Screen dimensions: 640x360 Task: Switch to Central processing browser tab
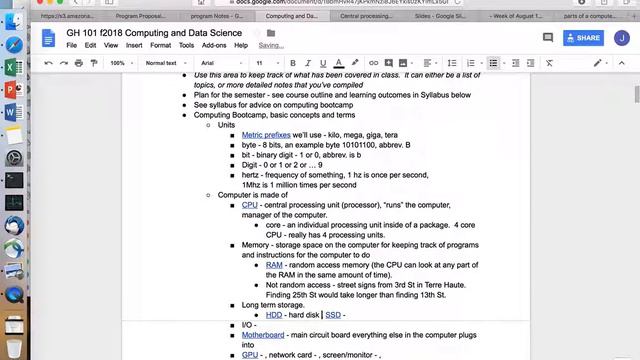[x=366, y=16]
